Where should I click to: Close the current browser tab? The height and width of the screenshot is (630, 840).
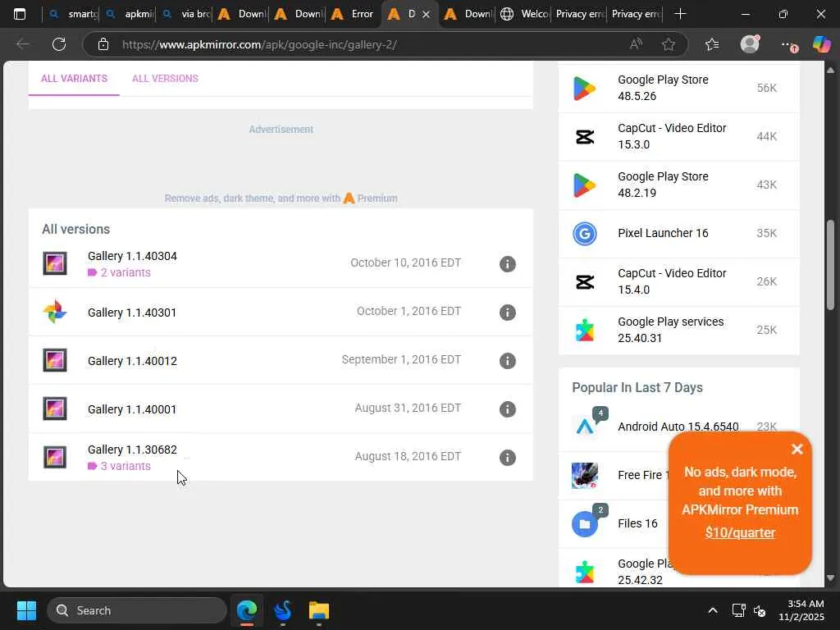click(426, 15)
